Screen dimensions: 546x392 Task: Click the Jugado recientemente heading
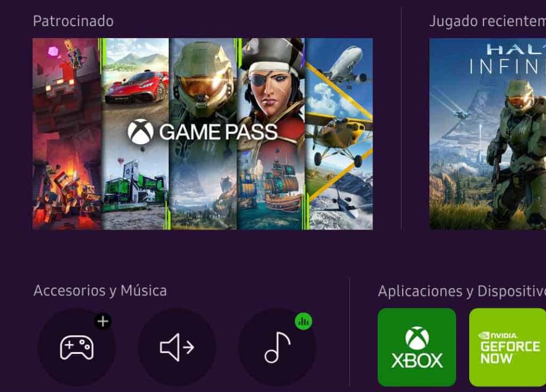(487, 21)
